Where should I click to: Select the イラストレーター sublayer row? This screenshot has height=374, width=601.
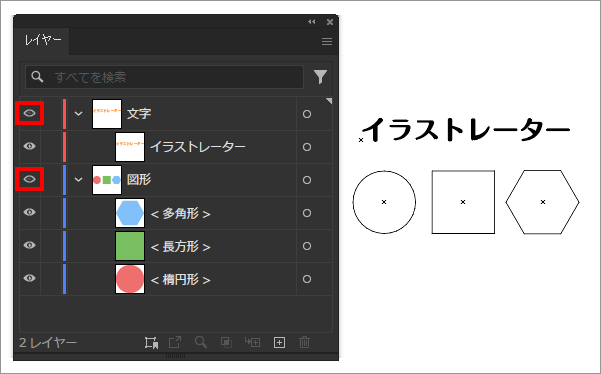pyautogui.click(x=176, y=147)
